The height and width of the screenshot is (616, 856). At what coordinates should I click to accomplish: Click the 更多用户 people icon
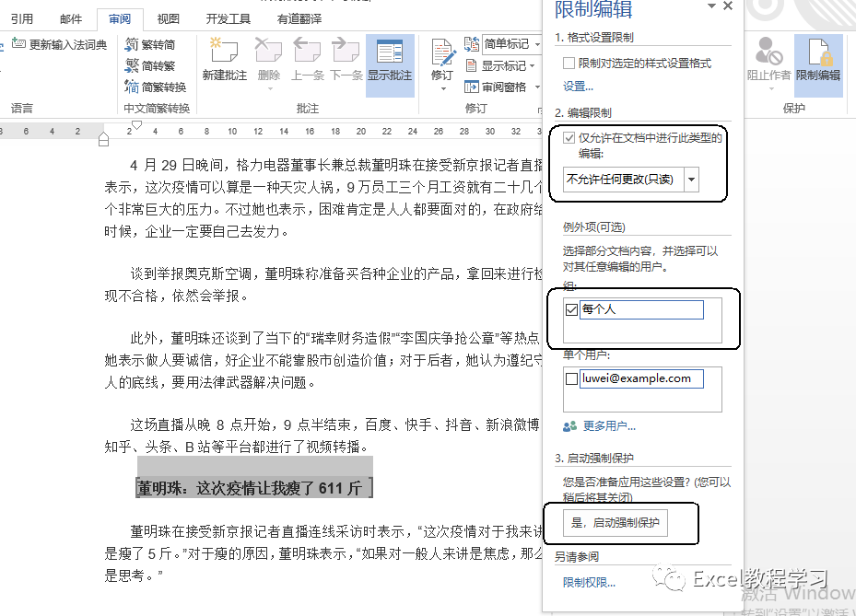(x=570, y=426)
